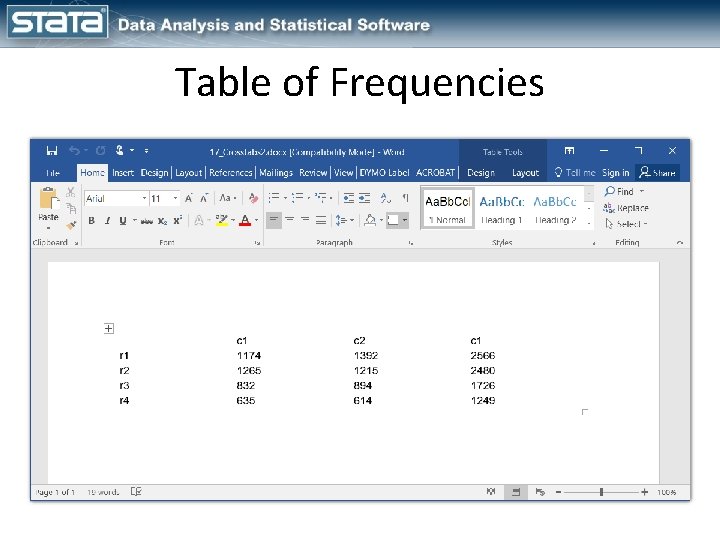Click zoom in plus button
The width and height of the screenshot is (720, 540).
pos(645,492)
